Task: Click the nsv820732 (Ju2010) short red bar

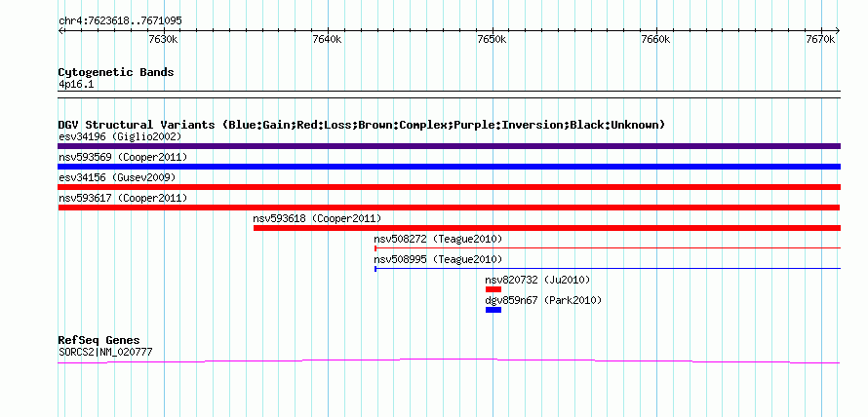Action: 493,289
